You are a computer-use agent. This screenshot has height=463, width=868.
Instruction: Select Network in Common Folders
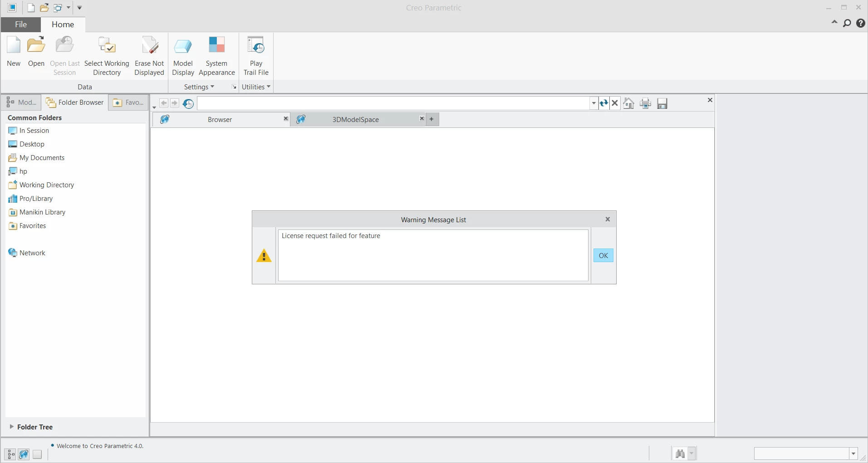click(x=27, y=253)
